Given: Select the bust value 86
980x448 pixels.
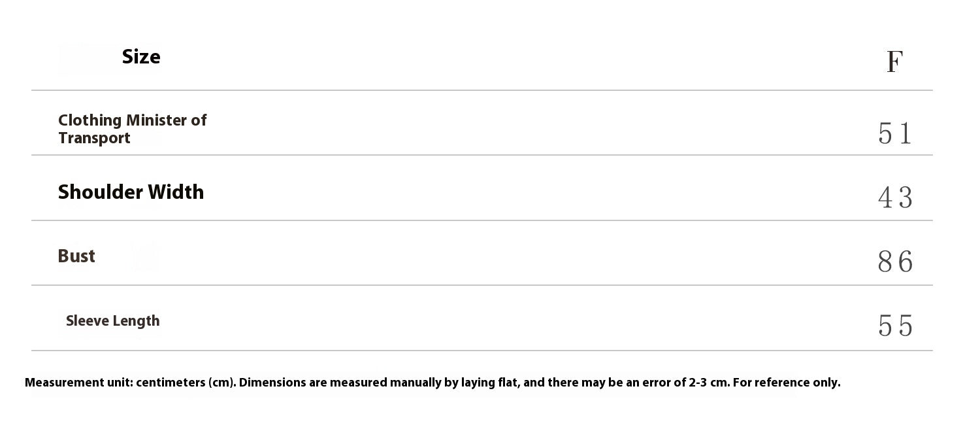Looking at the screenshot, I should (894, 262).
